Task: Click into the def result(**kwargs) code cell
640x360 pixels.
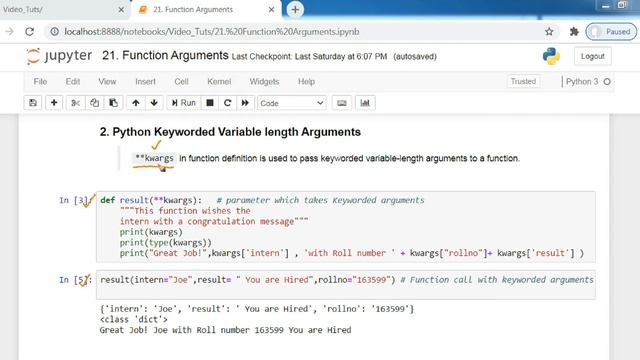Action: [x=346, y=227]
